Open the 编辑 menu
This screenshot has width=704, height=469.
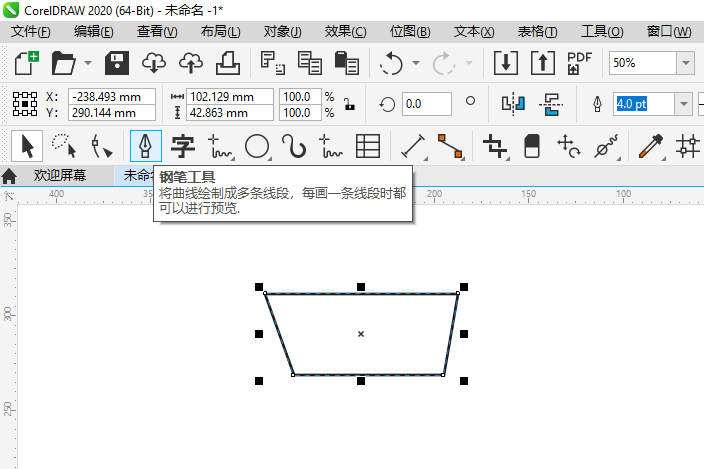click(93, 32)
